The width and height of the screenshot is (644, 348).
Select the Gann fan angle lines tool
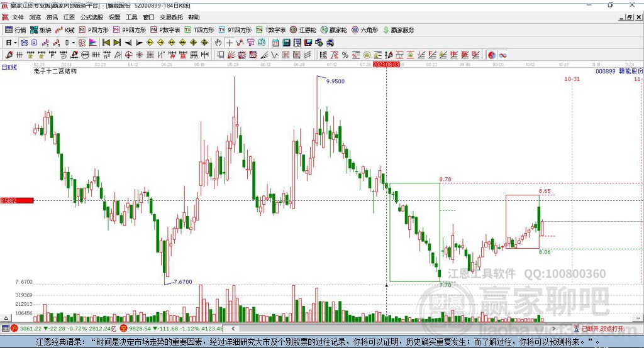click(x=231, y=55)
